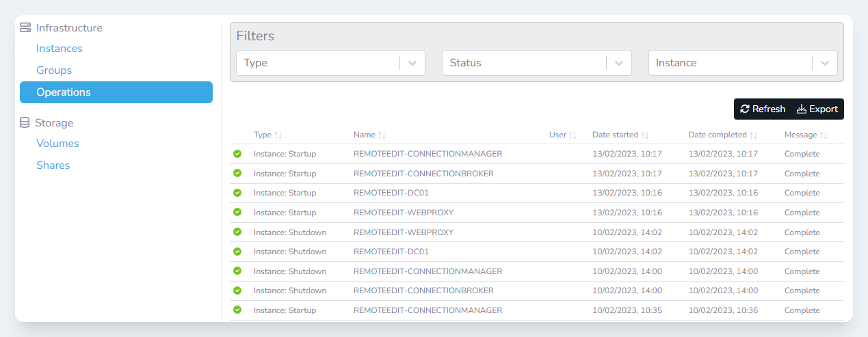Sort by Date completed column
This screenshot has width=868, height=337.
click(x=753, y=135)
